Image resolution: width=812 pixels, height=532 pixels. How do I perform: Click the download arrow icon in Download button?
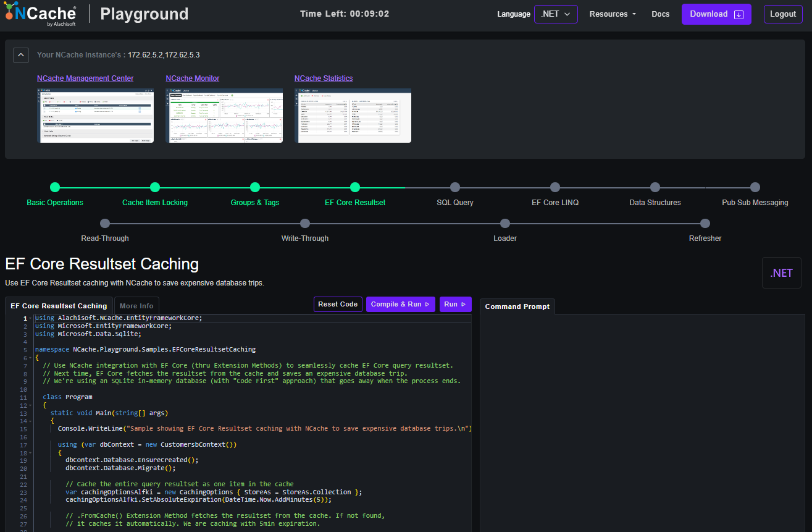point(739,15)
